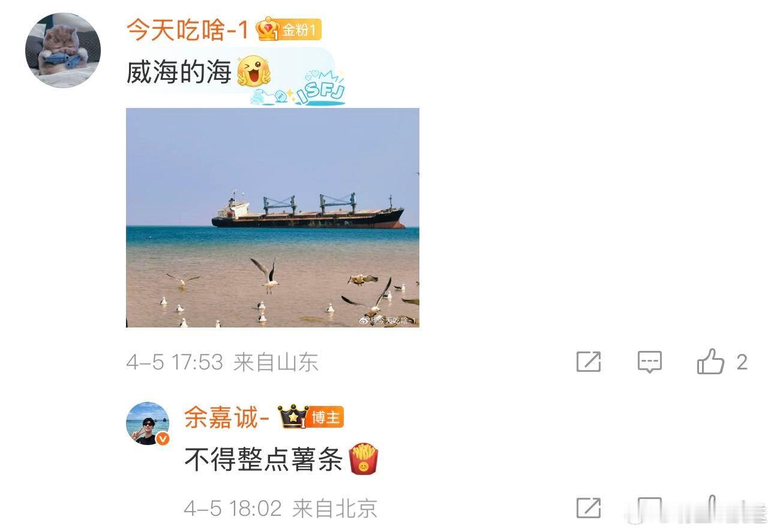Image resolution: width=774 pixels, height=532 pixels.
Task: Open 余嘉诚- profile avatar
Action: pos(148,424)
